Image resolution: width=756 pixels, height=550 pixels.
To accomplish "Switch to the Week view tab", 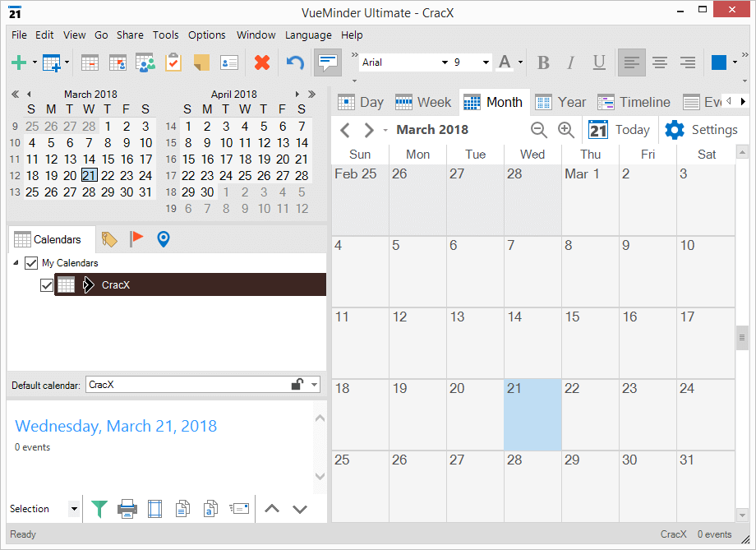I will (423, 102).
